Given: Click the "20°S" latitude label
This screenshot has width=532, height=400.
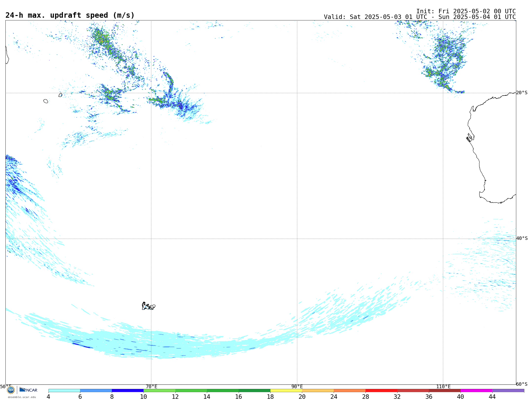Looking at the screenshot, I should click(522, 93).
